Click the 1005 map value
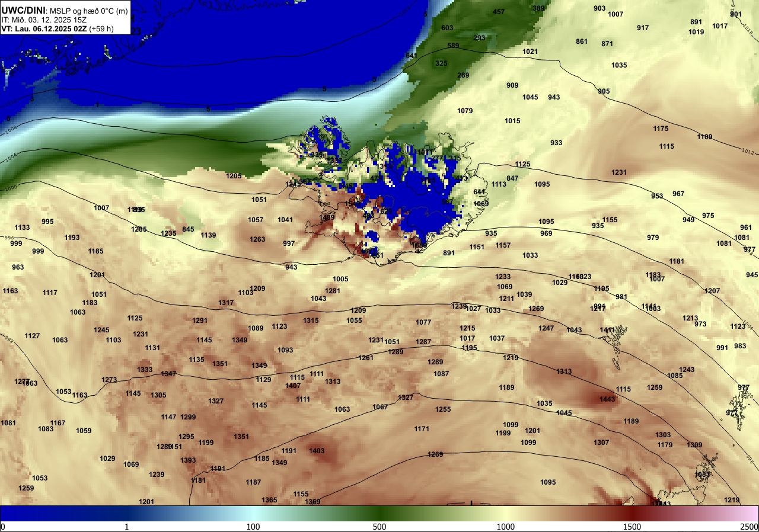Image resolution: width=759 pixels, height=532 pixels. tap(340, 279)
